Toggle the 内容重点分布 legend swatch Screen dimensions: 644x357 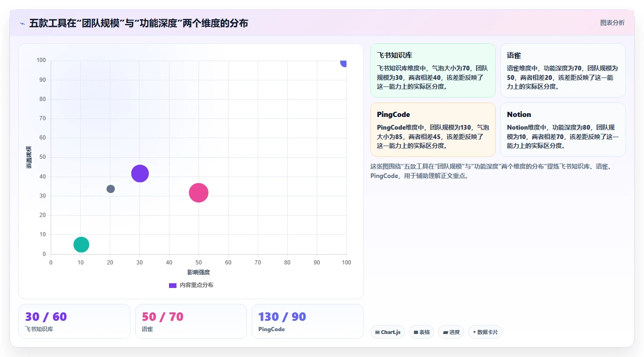(x=173, y=285)
